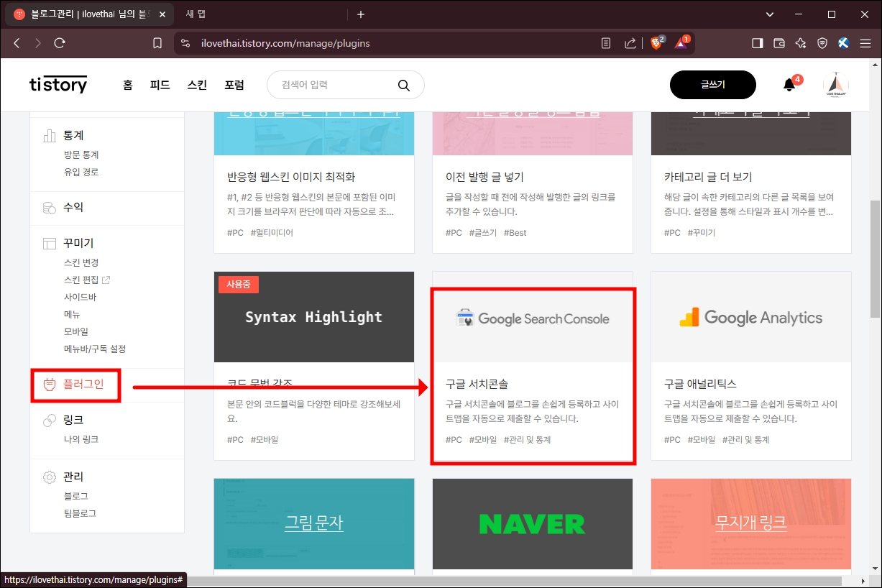Click the #멀티미디어 tag
Viewport: 882px width, 588px height.
(x=272, y=233)
